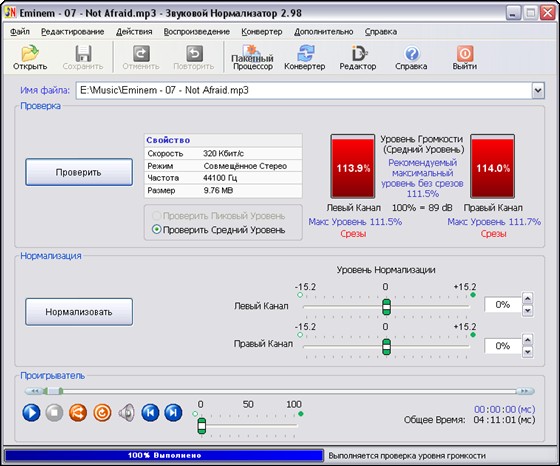The image size is (560, 466).
Task: Click Макс Уровень 111.5% text
Action: click(x=355, y=222)
